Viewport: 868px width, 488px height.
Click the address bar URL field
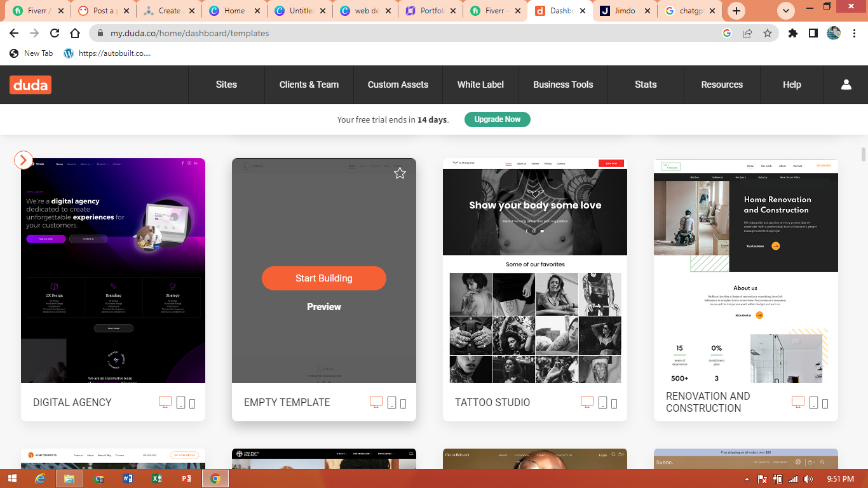coord(407,33)
